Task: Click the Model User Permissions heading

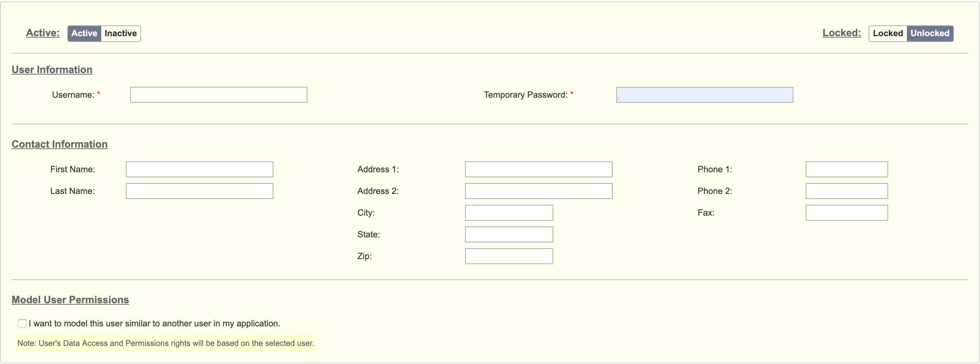Action: coord(71,300)
